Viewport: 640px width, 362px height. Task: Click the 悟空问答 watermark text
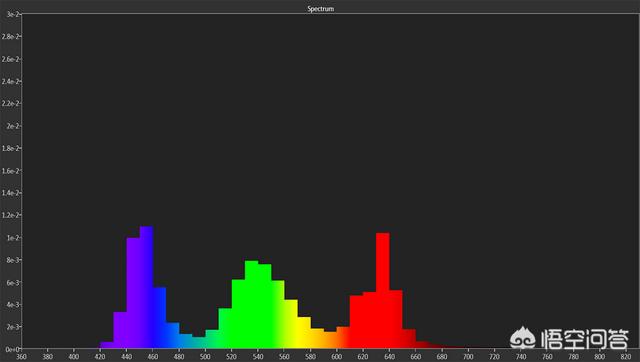584,339
